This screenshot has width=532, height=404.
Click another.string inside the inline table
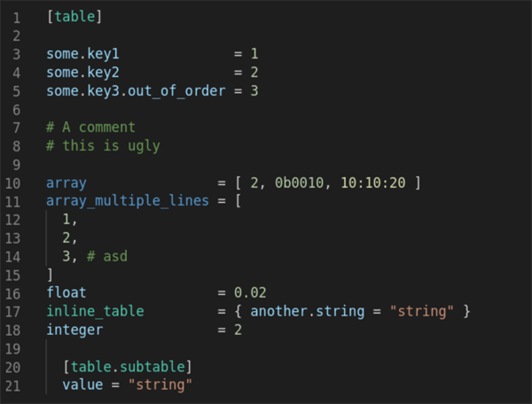[x=307, y=311]
